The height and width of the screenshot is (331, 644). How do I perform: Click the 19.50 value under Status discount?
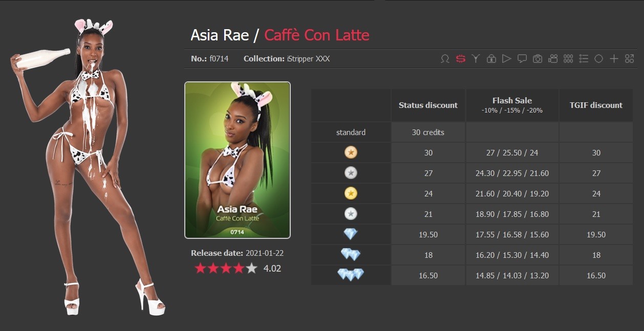coord(428,234)
